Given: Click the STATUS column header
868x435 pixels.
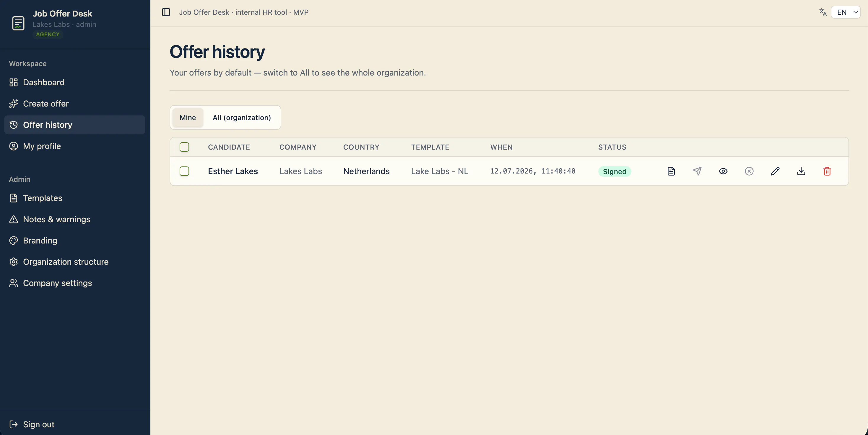Looking at the screenshot, I should pos(612,147).
